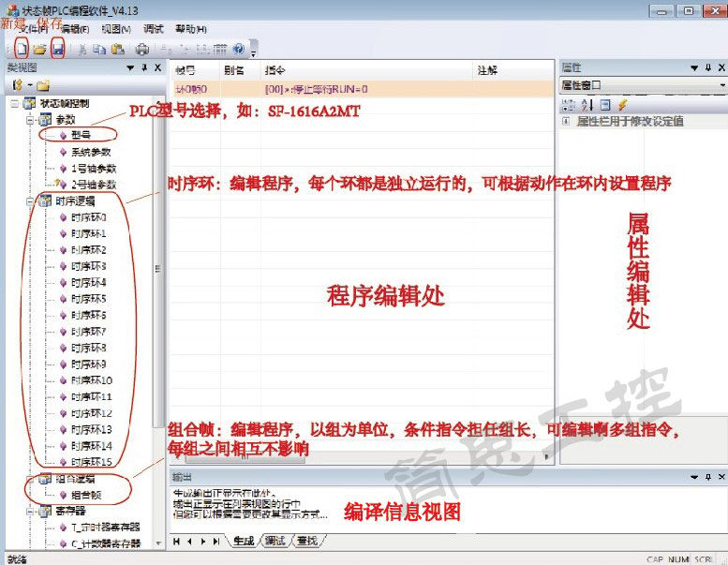Show categorized properties view icon
The height and width of the screenshot is (565, 728).
[569, 105]
